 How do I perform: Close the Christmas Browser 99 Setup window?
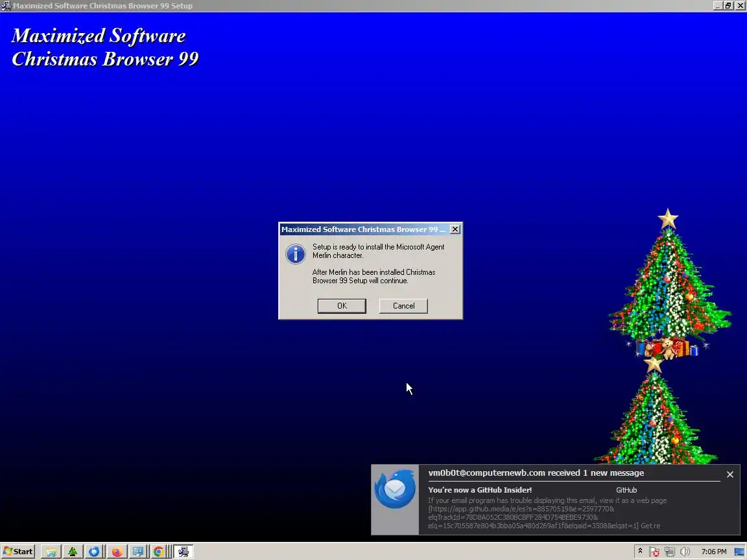740,6
